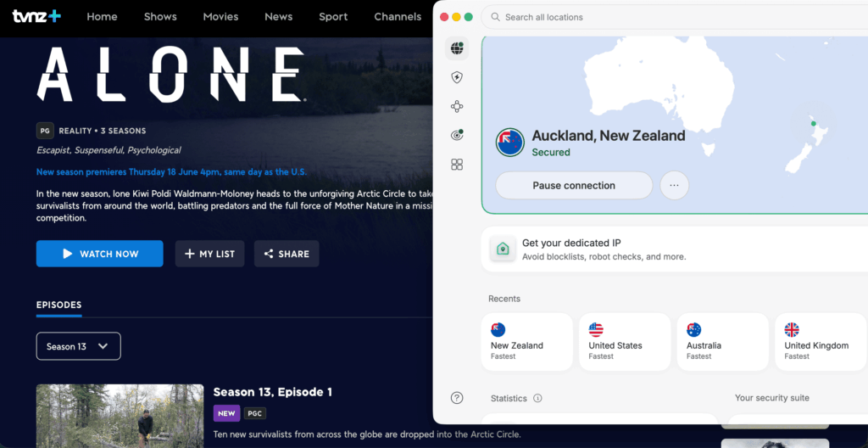Open the globe VPN locations sidebar icon
Image resolution: width=868 pixels, height=448 pixels.
tap(457, 49)
